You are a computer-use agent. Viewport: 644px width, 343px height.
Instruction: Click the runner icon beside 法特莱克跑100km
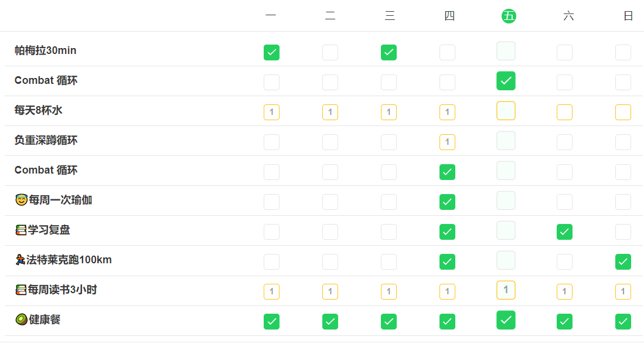pyautogui.click(x=21, y=260)
